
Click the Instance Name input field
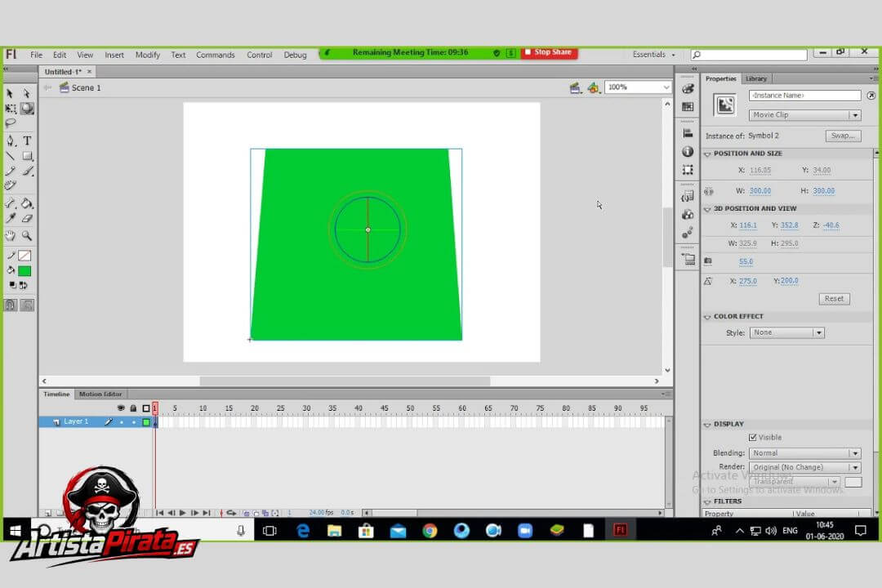click(805, 96)
